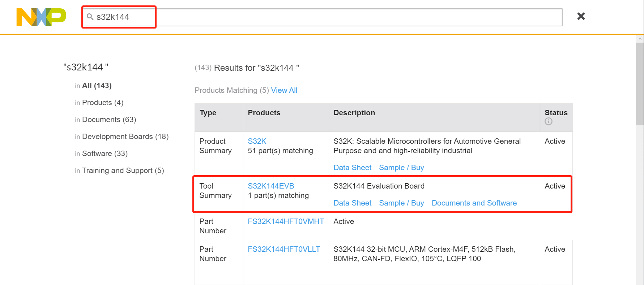Image resolution: width=644 pixels, height=285 pixels.
Task: Open the S32K product link
Action: click(x=257, y=141)
